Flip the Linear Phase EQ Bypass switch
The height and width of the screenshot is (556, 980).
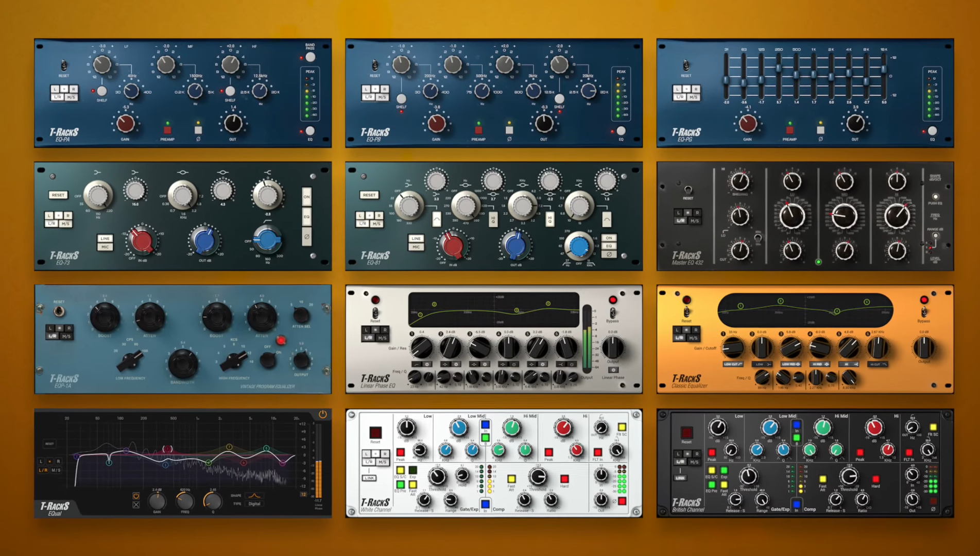(612, 313)
